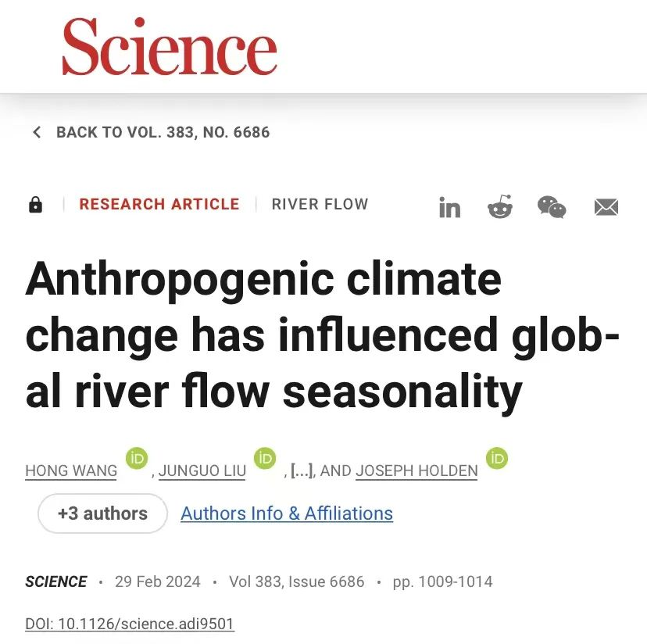647x644 pixels.
Task: Open author Junguo Liu's profile link
Action: (x=202, y=470)
